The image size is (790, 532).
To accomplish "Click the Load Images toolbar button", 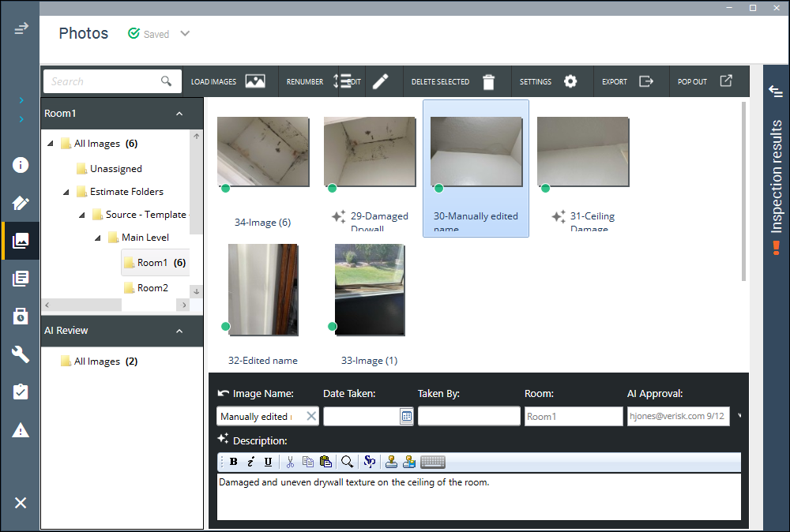I will 228,81.
